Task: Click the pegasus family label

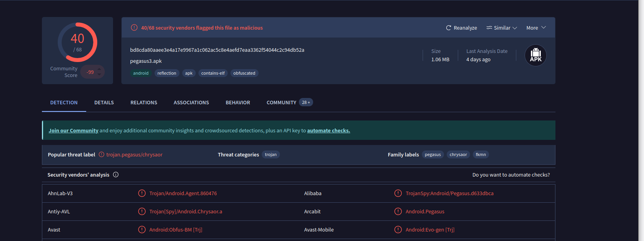Action: point(433,154)
